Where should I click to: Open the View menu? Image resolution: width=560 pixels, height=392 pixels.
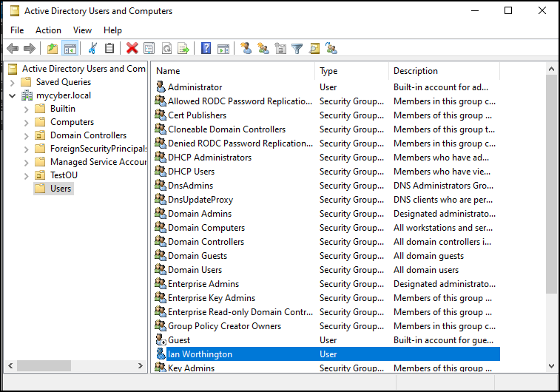click(83, 30)
